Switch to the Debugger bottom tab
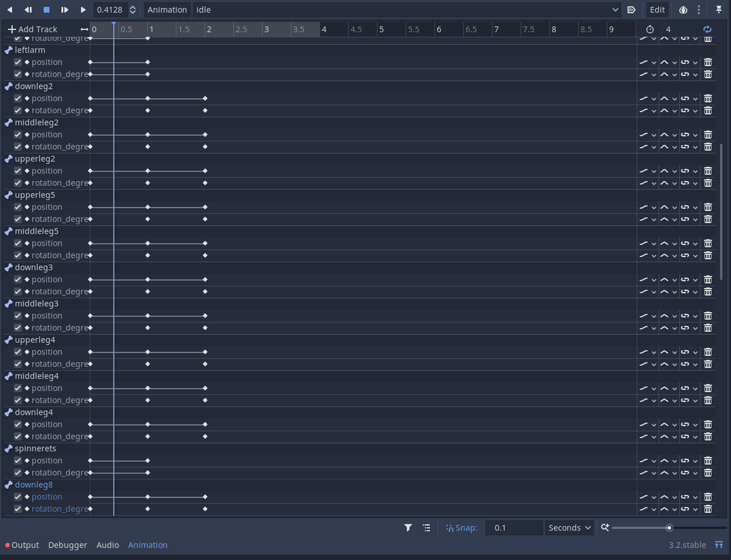 click(67, 544)
